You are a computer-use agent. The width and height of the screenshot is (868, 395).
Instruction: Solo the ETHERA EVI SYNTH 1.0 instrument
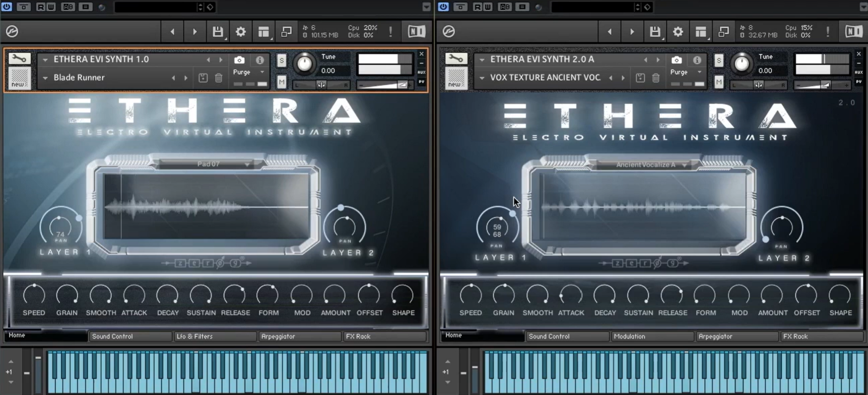(282, 60)
